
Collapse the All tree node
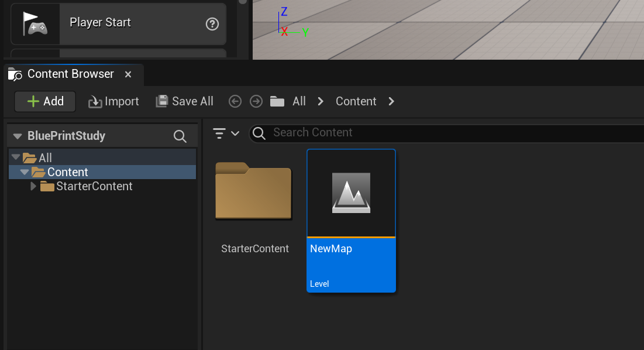(x=16, y=157)
